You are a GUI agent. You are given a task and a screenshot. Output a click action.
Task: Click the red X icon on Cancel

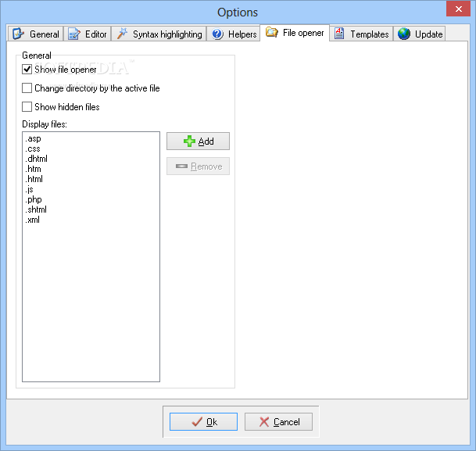click(264, 421)
